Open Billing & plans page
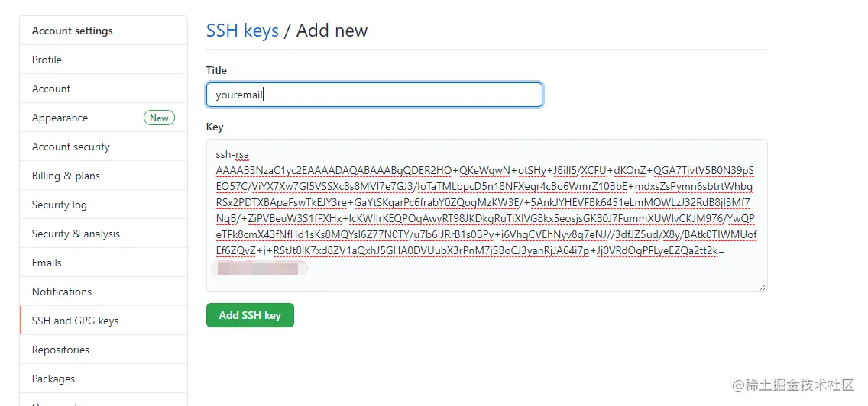 [66, 176]
